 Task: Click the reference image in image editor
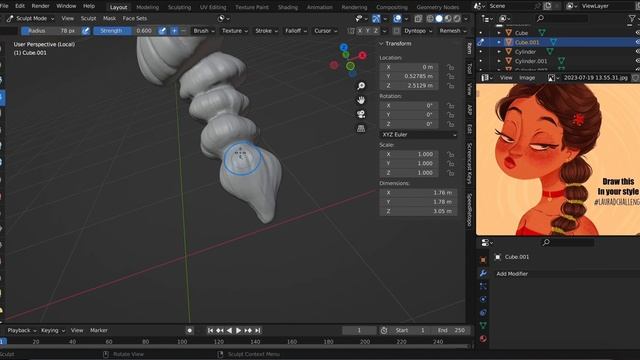coord(558,159)
